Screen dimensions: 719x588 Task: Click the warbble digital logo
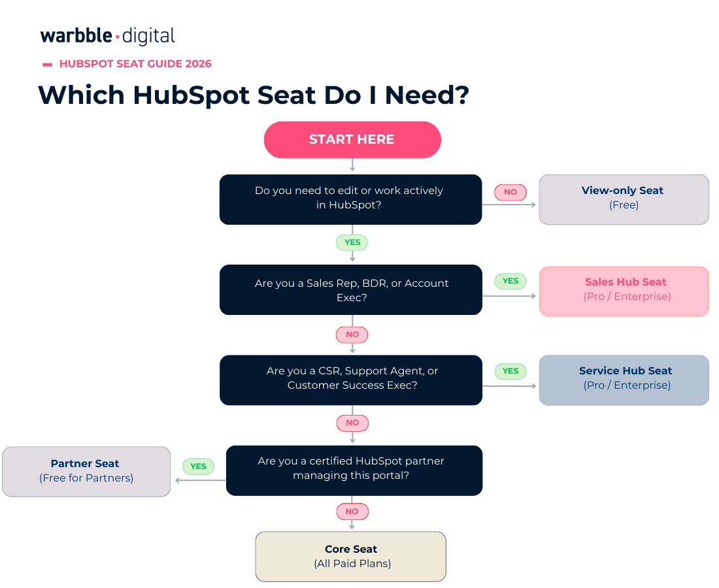pyautogui.click(x=108, y=36)
